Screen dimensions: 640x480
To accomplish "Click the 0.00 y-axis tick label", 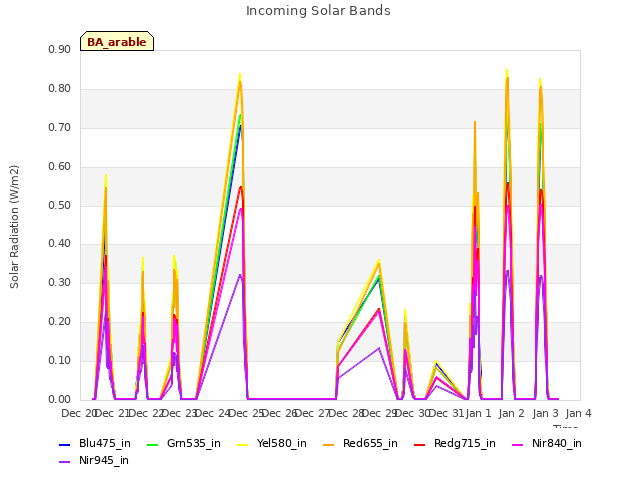I will pos(59,399).
